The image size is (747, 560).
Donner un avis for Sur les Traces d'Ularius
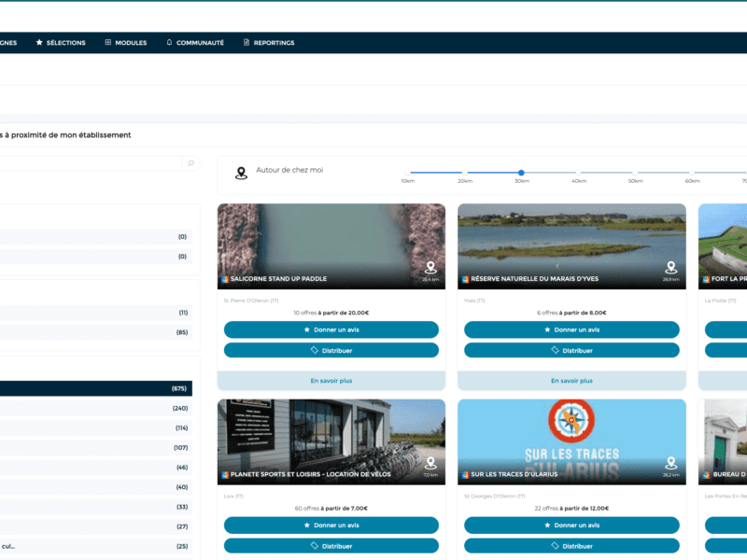coord(571,525)
